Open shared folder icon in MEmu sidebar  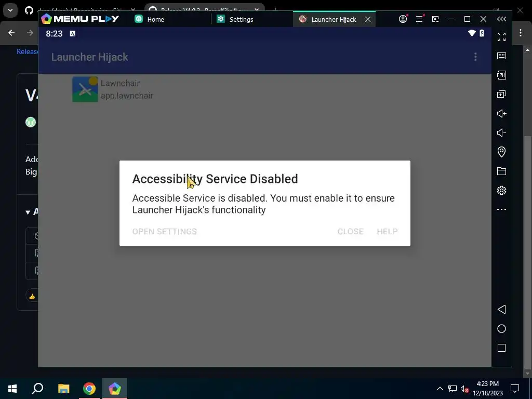tap(501, 171)
